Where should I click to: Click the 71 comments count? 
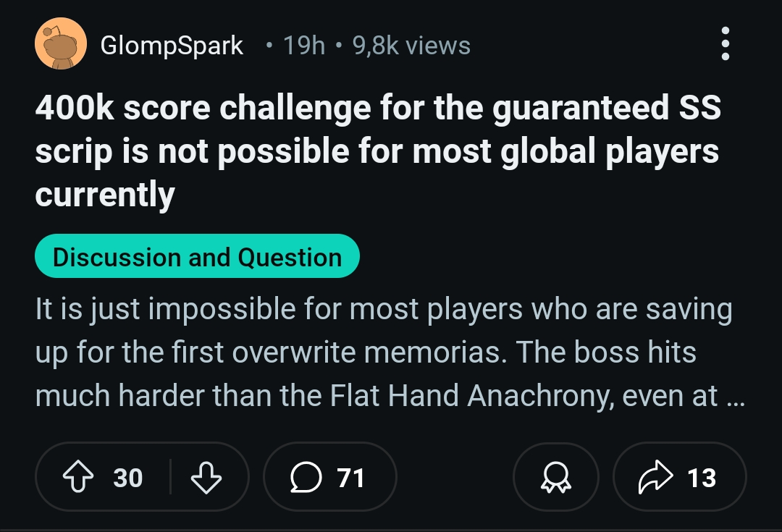point(350,478)
